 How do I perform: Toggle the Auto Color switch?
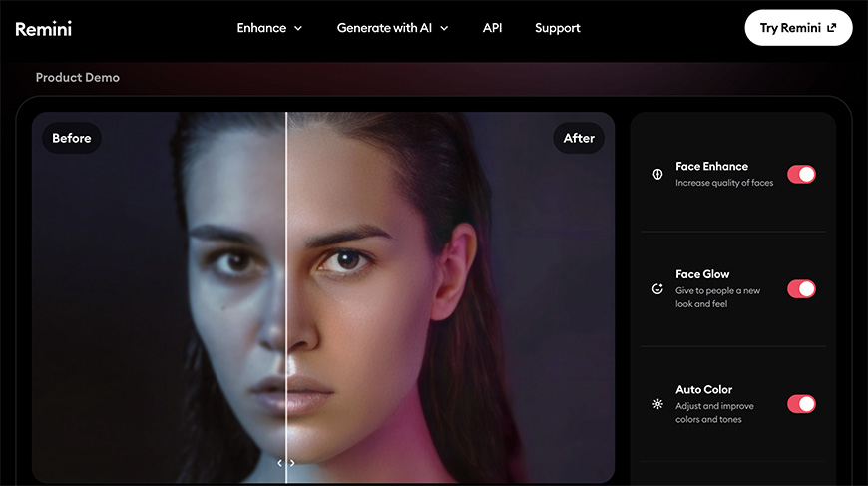pos(801,404)
